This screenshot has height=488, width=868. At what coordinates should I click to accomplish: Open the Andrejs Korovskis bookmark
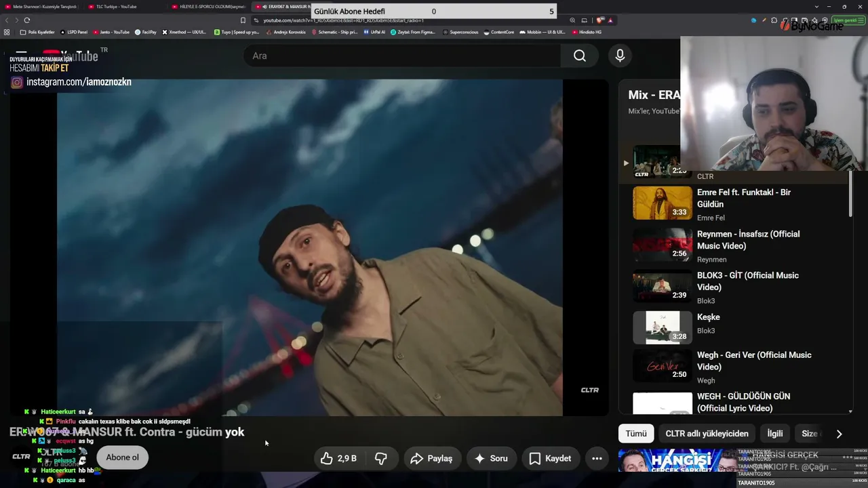coord(285,32)
